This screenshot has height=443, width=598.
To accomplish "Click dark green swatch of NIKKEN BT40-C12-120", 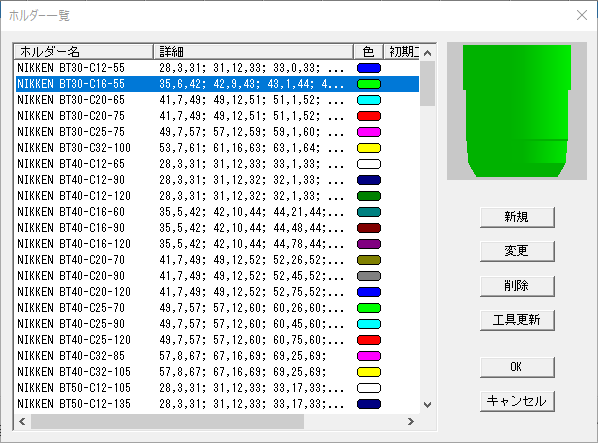I will 369,196.
